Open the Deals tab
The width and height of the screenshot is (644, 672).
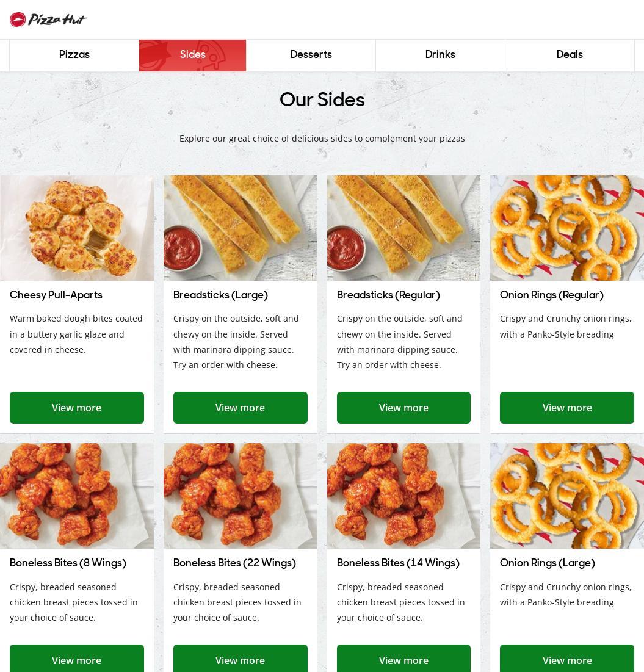pos(570,55)
